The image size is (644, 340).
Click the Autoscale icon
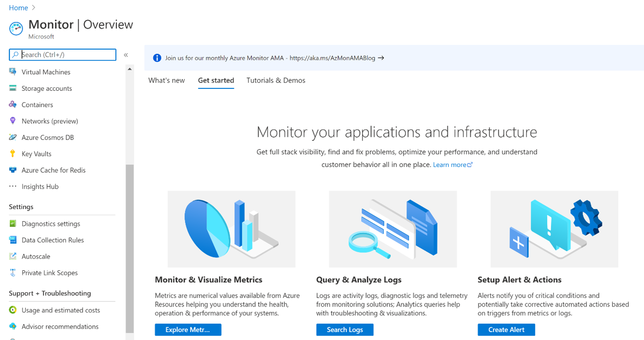coord(13,256)
